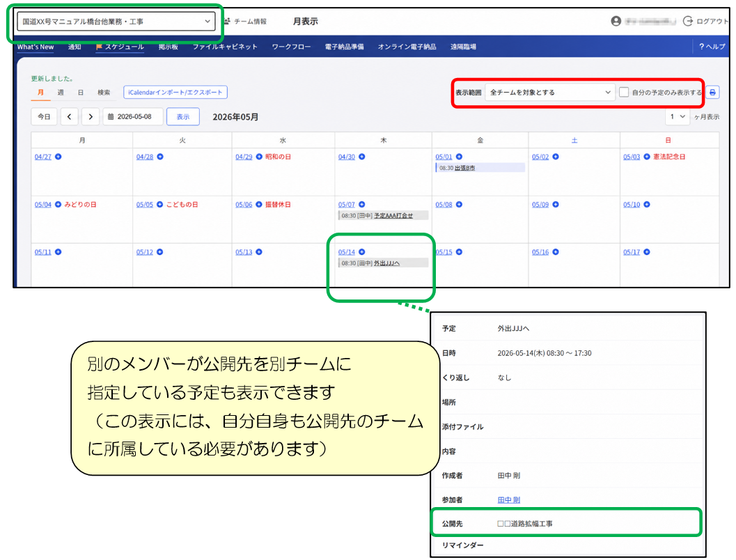Viewport: 736px width, 560px height.
Task: Add a schedule on 05/02 via plus icon
Action: tap(556, 157)
